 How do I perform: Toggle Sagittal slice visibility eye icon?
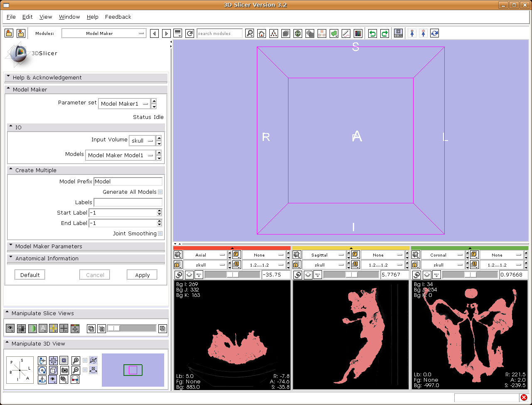tap(308, 275)
